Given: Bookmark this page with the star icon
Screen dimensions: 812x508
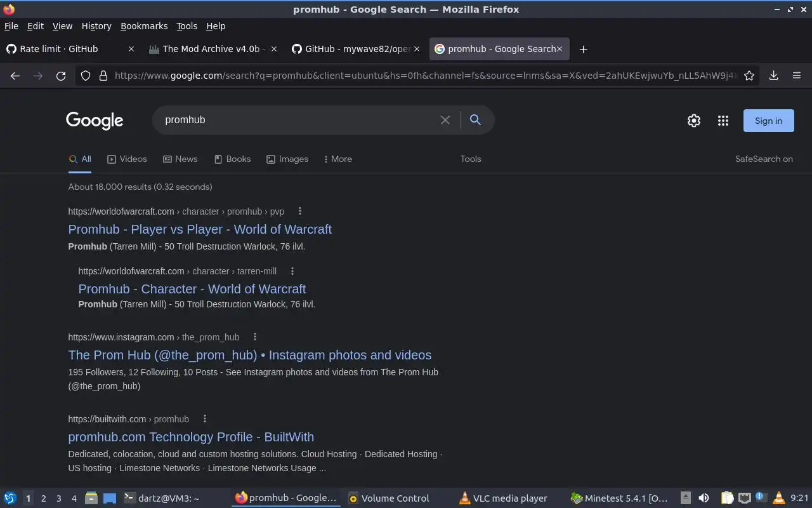Looking at the screenshot, I should pos(749,76).
